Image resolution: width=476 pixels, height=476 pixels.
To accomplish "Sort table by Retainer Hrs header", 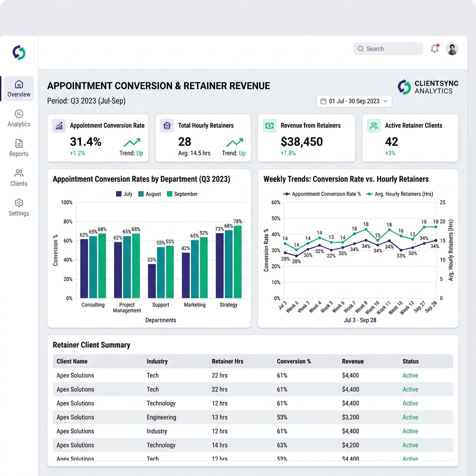I will (227, 361).
